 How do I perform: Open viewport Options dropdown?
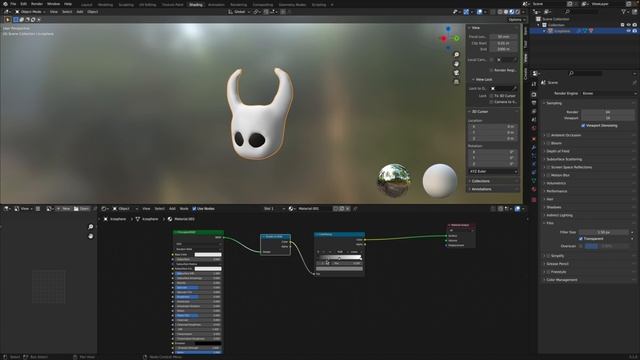coord(516,20)
